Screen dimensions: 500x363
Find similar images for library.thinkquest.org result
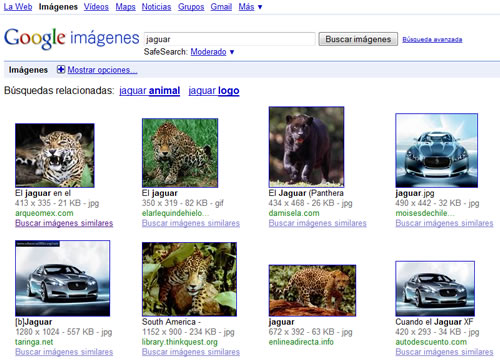tap(191, 352)
